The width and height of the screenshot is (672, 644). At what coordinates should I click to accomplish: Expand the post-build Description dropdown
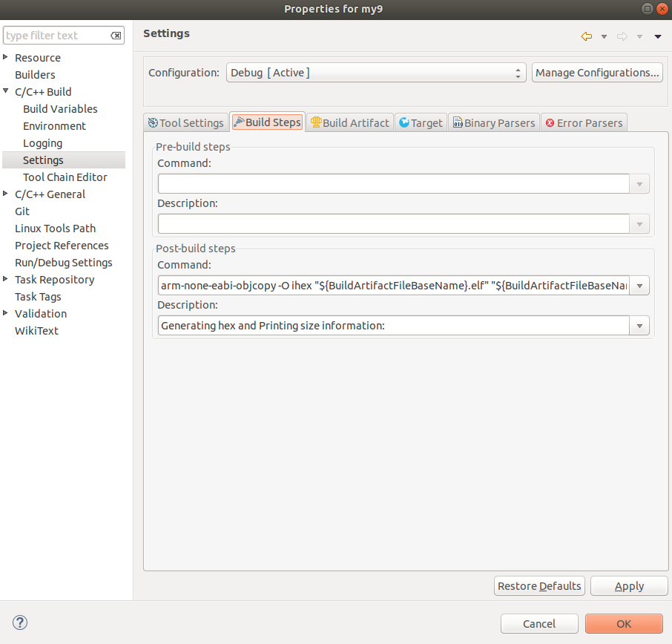click(639, 326)
